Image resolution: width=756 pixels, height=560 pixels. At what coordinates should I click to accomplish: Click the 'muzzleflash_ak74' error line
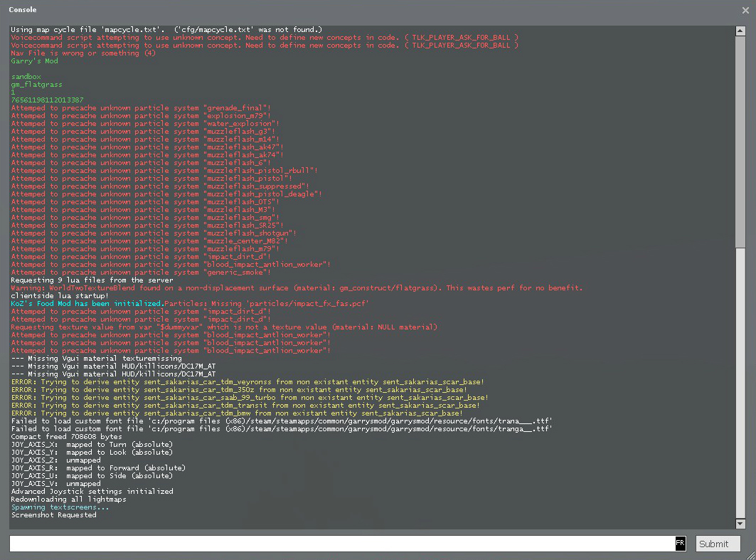coord(147,155)
